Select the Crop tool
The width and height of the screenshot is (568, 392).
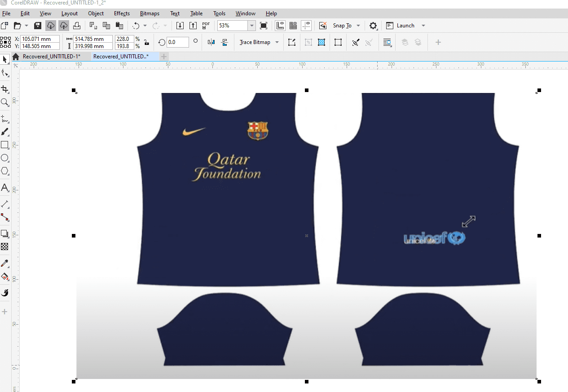5,89
